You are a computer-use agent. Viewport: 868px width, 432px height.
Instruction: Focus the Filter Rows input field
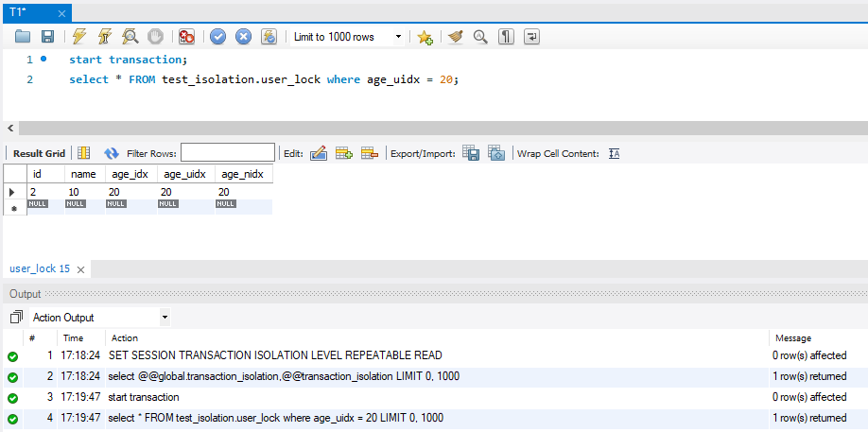(x=228, y=153)
